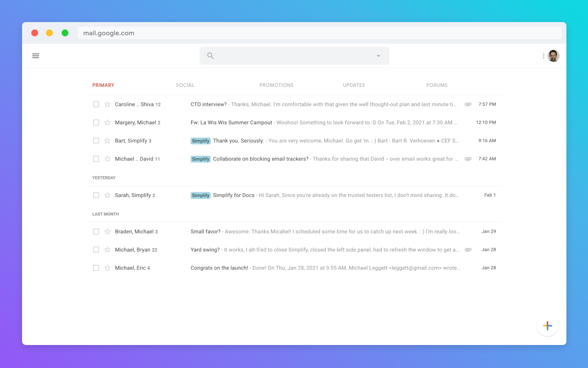Click the paperclip attachment icon on Caroline's email
Image resolution: width=588 pixels, height=368 pixels.
click(x=468, y=104)
